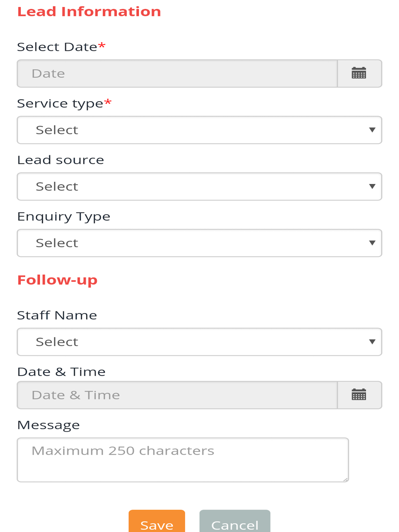Click the Select Date field label
Image resolution: width=399 pixels, height=532 pixels.
[57, 47]
